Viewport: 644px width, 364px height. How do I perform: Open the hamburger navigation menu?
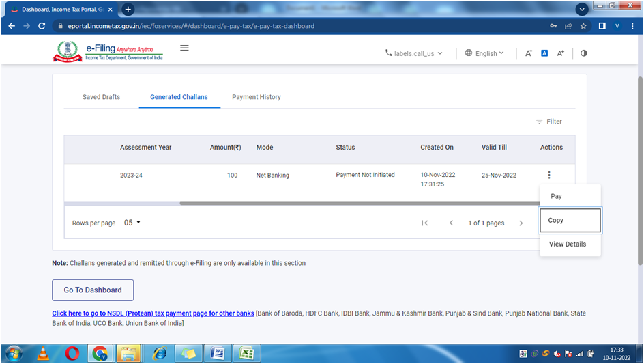pos(184,48)
